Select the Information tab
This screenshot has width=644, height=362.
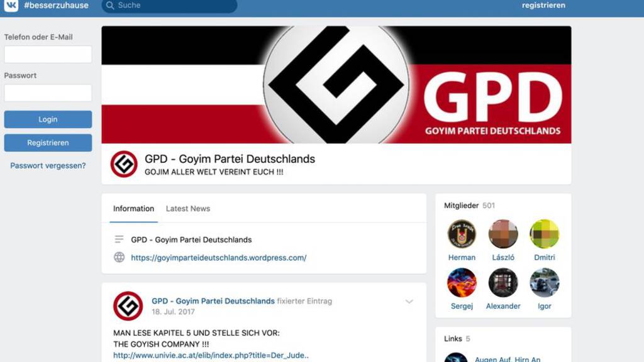[x=133, y=209]
